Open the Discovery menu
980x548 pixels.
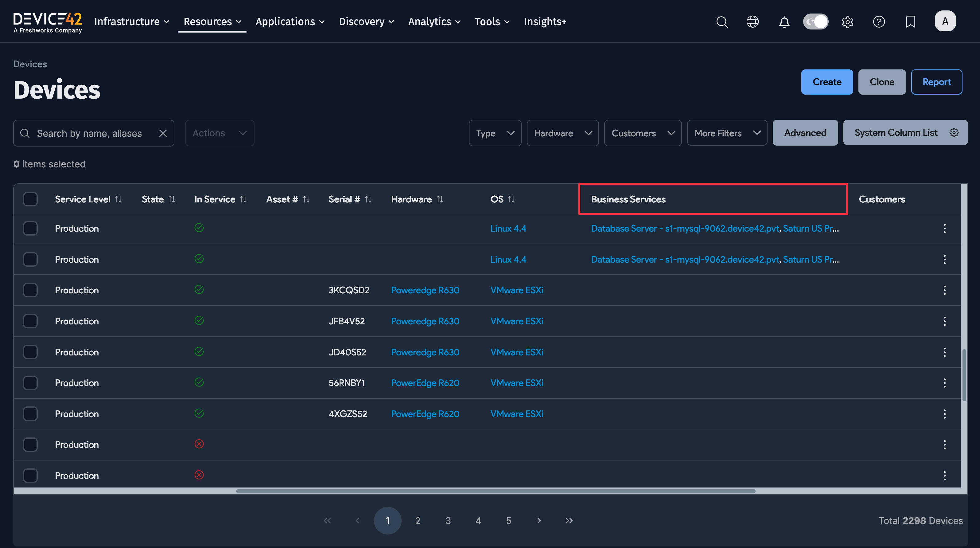point(366,22)
